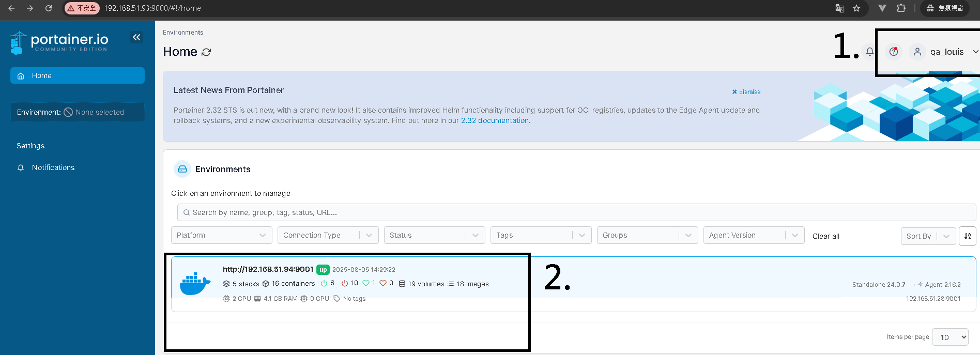The height and width of the screenshot is (355, 980).
Task: Click the 19 volumes count
Action: click(421, 284)
